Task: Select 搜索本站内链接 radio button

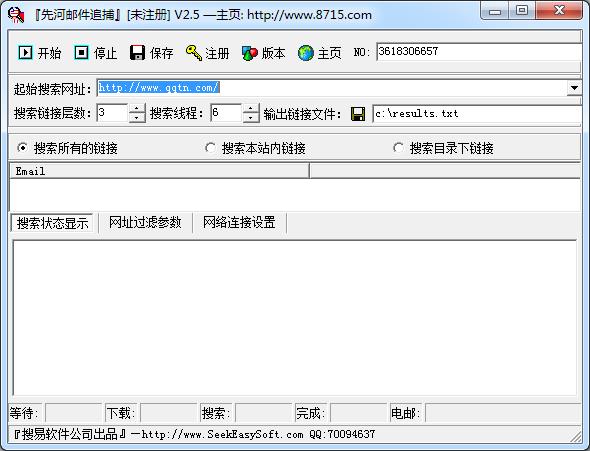Action: point(210,148)
